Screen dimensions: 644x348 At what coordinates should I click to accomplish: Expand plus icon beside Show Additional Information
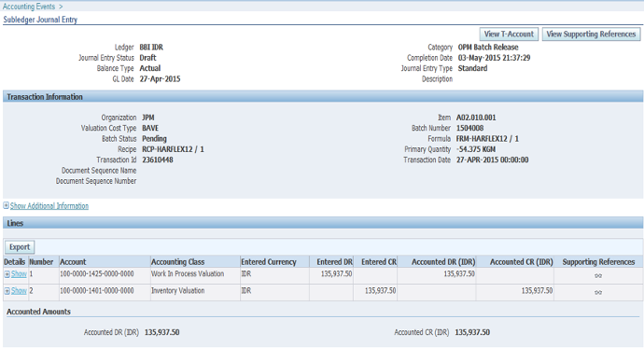pos(7,205)
